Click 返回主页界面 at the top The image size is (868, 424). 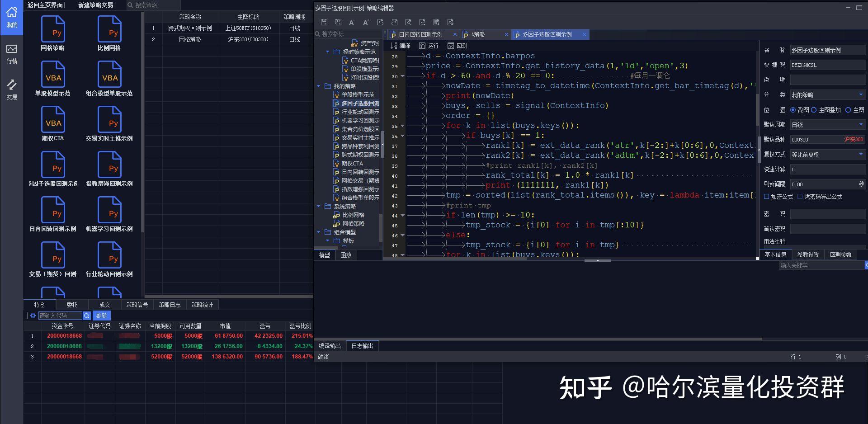click(45, 5)
